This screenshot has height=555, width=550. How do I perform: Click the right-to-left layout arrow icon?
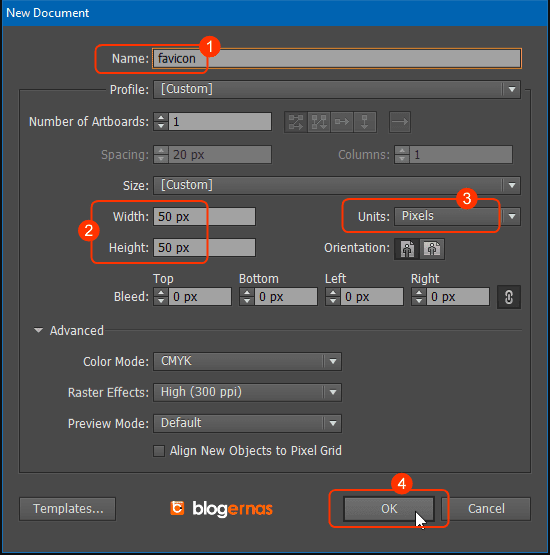click(400, 122)
